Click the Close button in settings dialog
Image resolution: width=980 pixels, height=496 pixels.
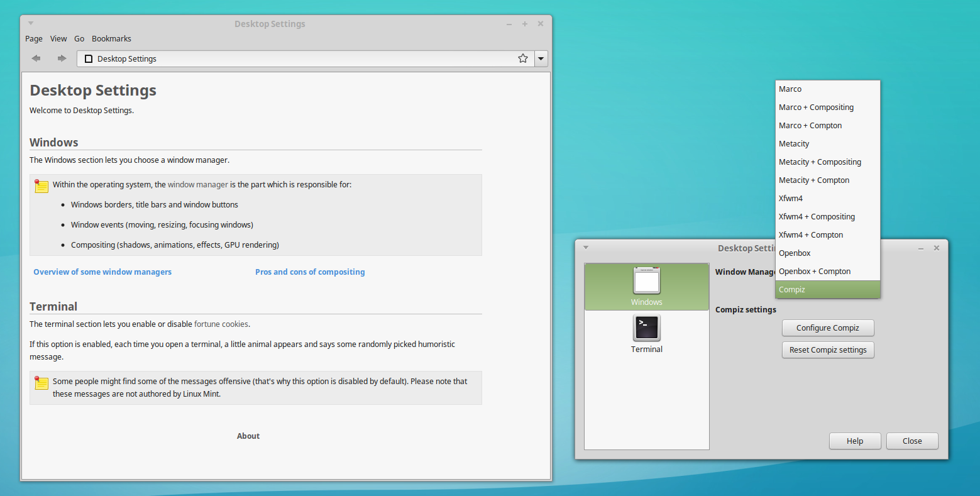tap(912, 441)
